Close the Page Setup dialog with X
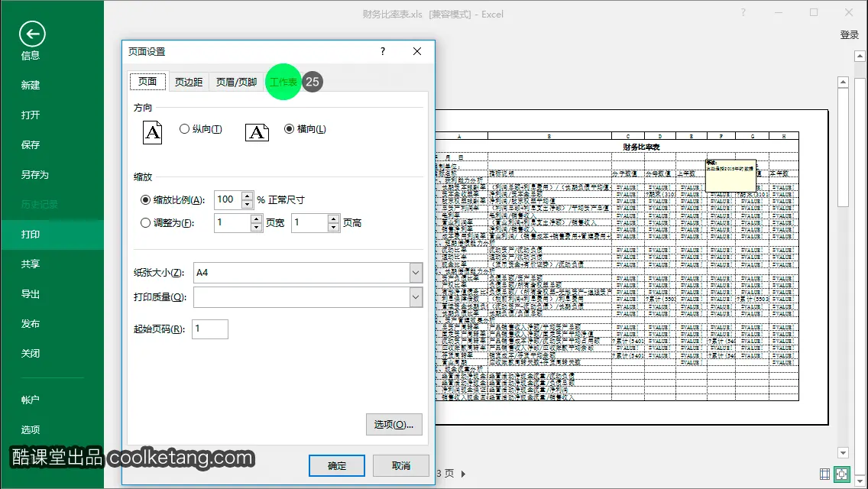 coord(417,51)
